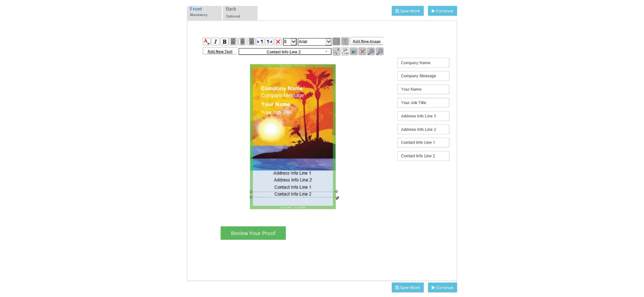Toggle italic text formatting

216,41
